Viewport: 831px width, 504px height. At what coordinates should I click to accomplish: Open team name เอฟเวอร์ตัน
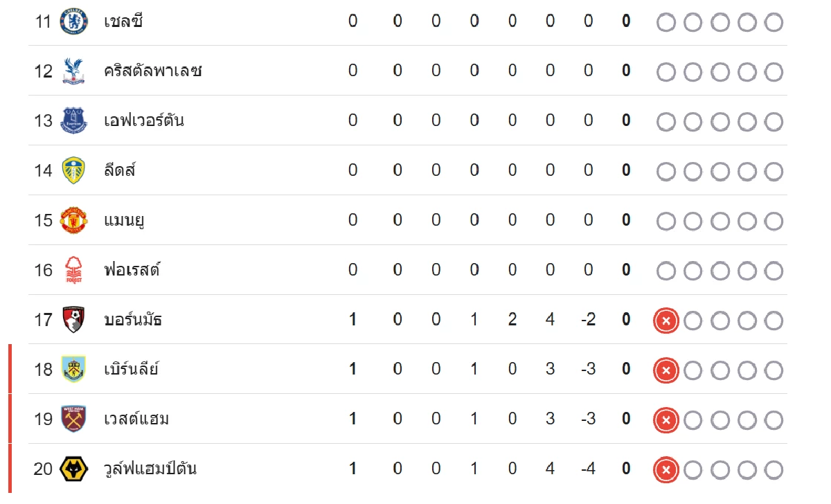pyautogui.click(x=143, y=120)
